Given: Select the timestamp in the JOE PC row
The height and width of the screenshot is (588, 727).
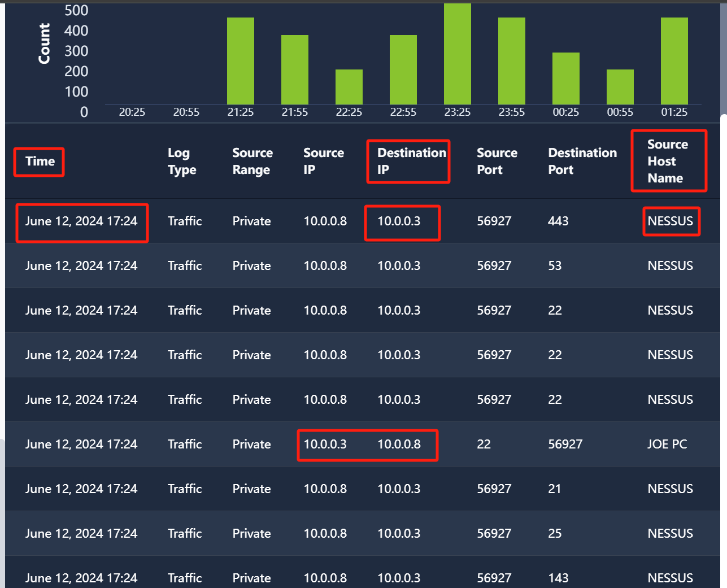Looking at the screenshot, I should (81, 445).
